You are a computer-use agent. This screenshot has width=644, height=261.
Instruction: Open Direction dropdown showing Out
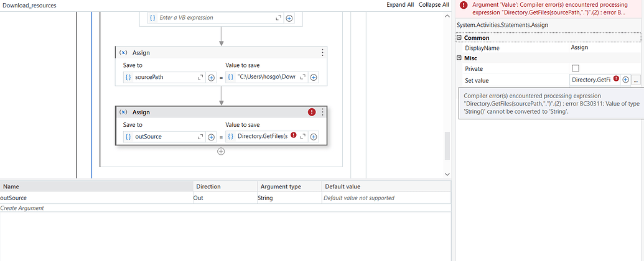225,198
